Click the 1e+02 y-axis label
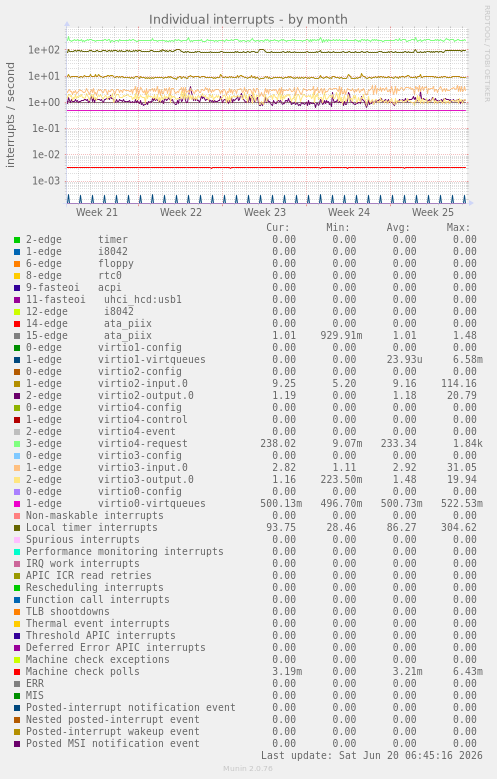Screen dimensions: 497x779 click(x=44, y=50)
